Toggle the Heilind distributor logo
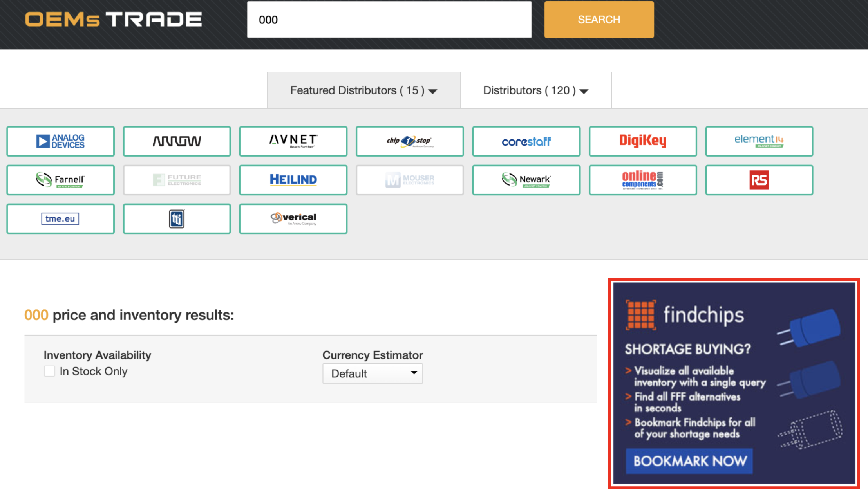The image size is (868, 498). 293,180
